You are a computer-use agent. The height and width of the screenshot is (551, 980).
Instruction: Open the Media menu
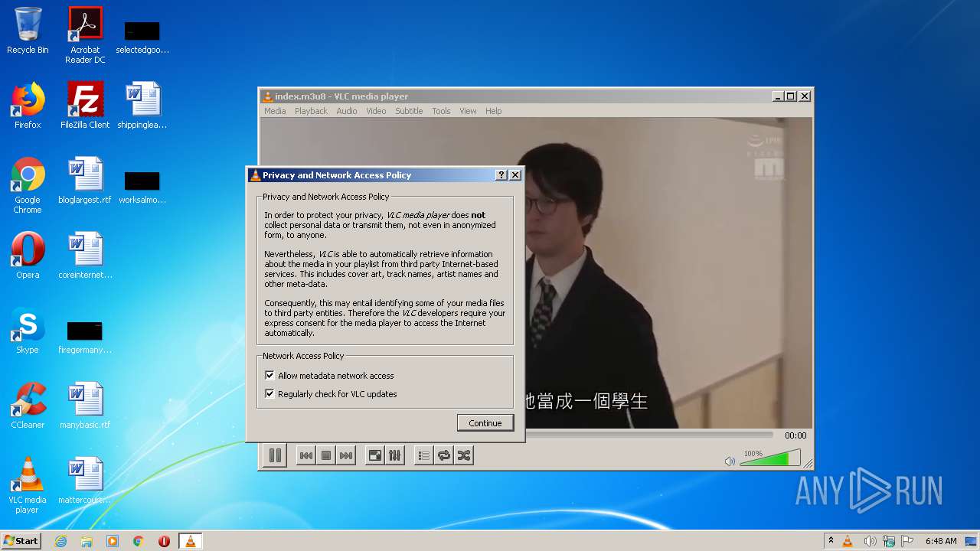275,111
